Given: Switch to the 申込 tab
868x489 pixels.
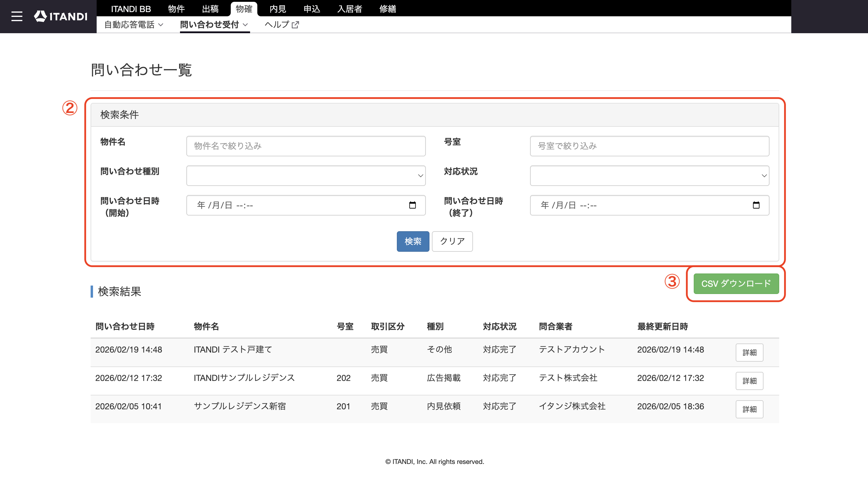Looking at the screenshot, I should tap(312, 9).
